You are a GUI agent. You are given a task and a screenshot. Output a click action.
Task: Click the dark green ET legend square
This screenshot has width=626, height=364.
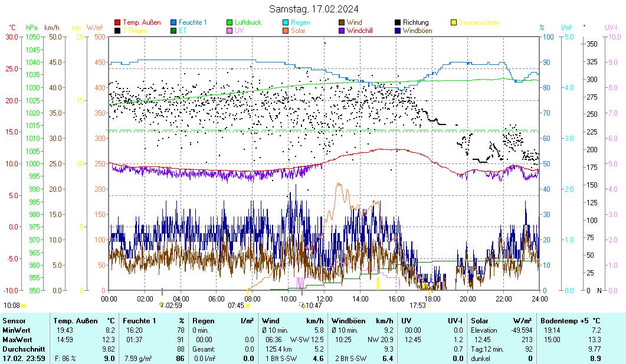point(173,30)
